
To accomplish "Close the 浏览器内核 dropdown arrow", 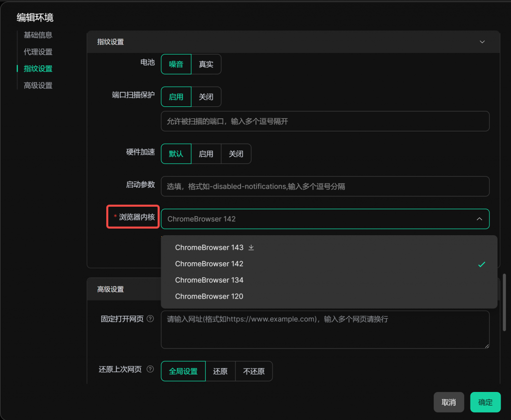I will pos(479,219).
